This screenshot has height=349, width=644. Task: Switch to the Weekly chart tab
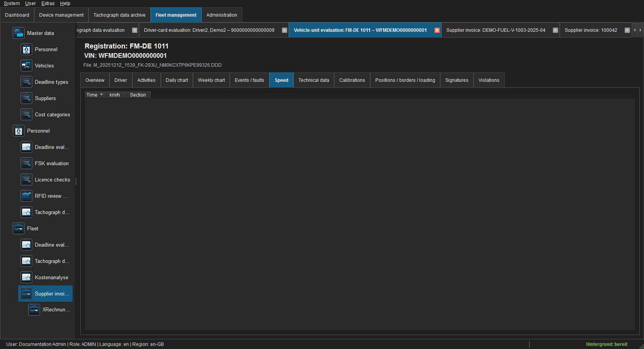211,80
